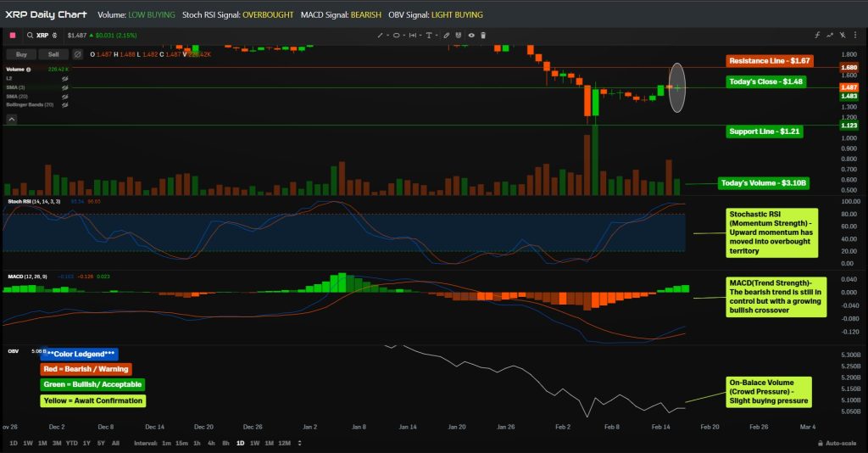Open the chart type line icon

coord(830,35)
